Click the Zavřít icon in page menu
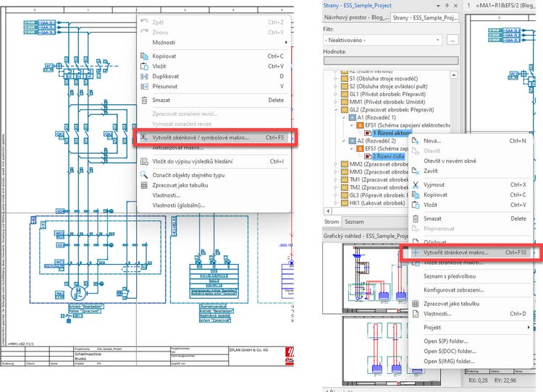 tap(416, 171)
